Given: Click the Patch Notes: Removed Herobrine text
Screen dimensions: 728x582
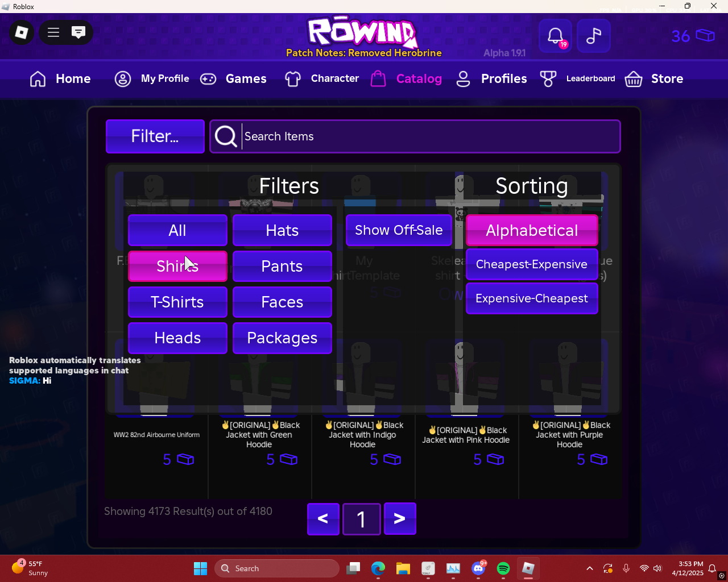Looking at the screenshot, I should pos(364,53).
